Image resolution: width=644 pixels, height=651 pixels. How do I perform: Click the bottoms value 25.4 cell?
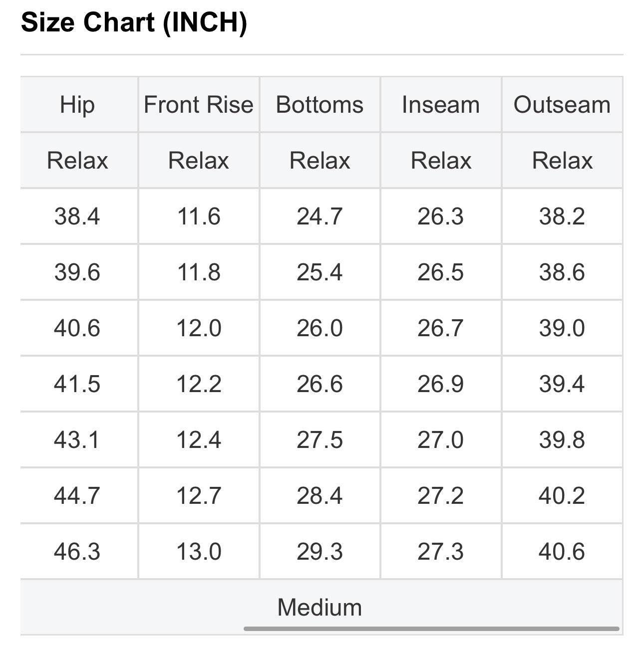point(320,272)
